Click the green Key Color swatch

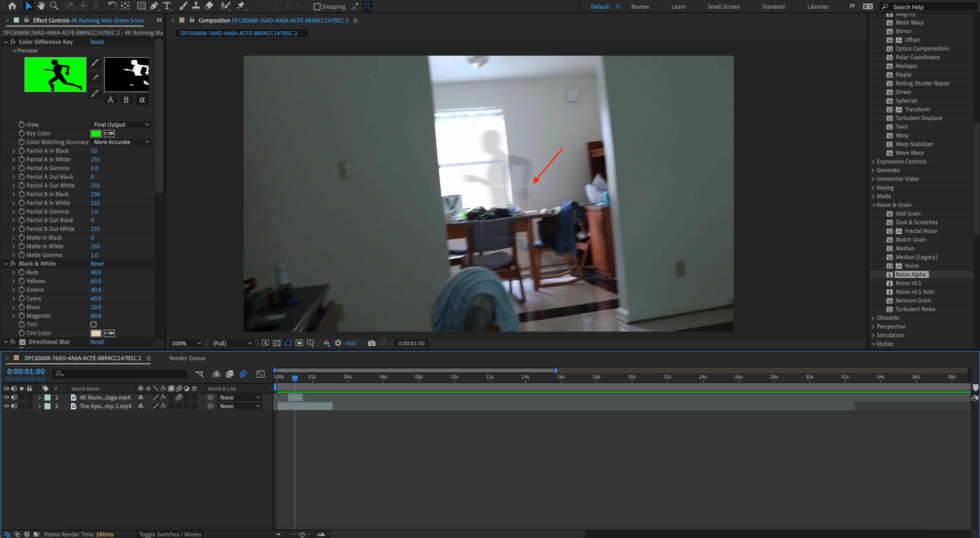click(96, 134)
